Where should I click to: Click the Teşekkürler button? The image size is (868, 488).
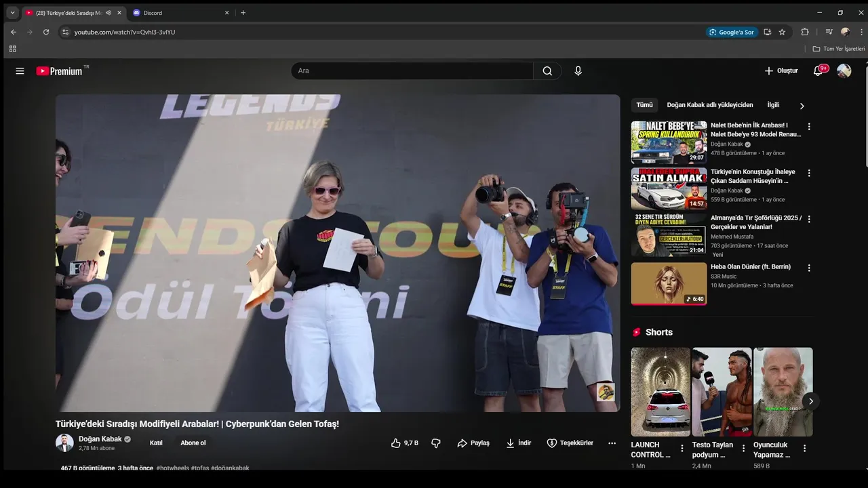570,443
